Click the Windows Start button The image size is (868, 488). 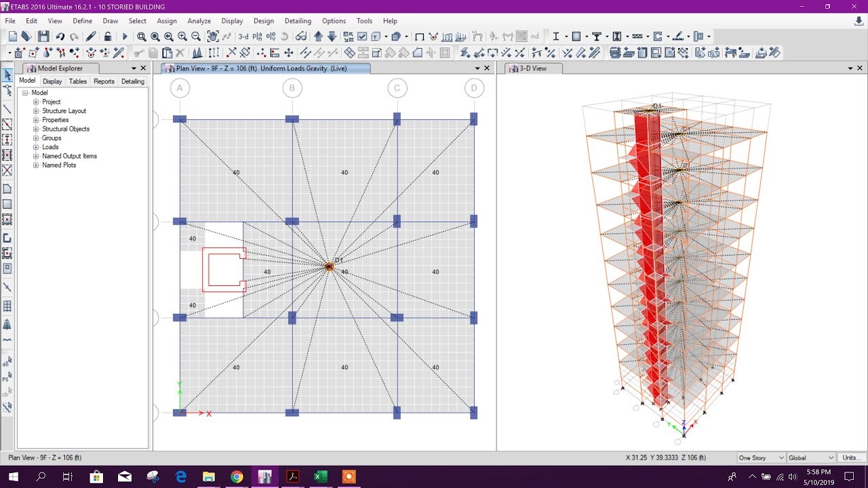14,476
